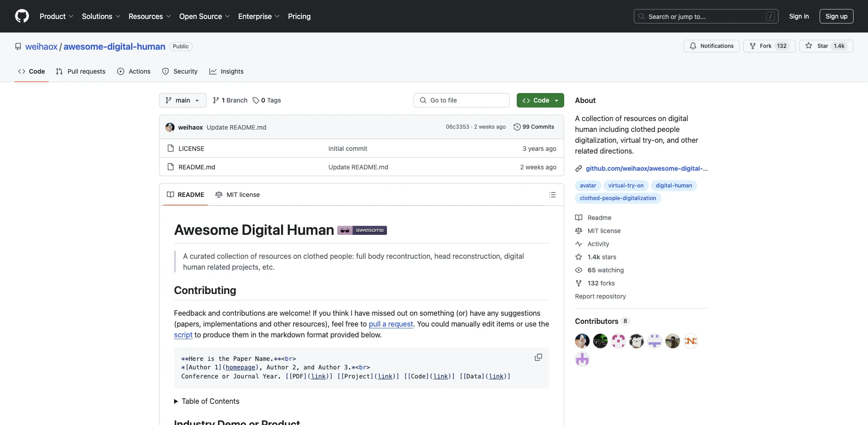868x425 pixels.
Task: Open the main branch selector dropdown
Action: click(183, 100)
